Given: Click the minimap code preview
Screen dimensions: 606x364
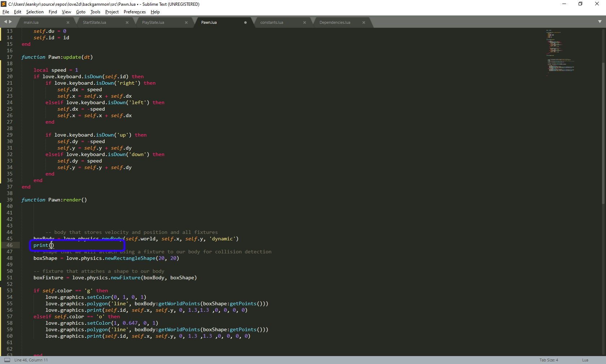Looking at the screenshot, I should pos(560,53).
